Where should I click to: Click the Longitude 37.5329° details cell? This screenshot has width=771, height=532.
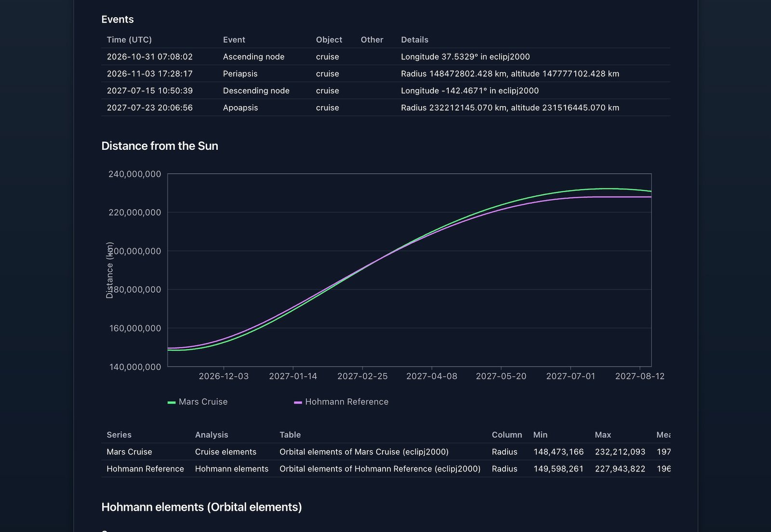point(465,57)
